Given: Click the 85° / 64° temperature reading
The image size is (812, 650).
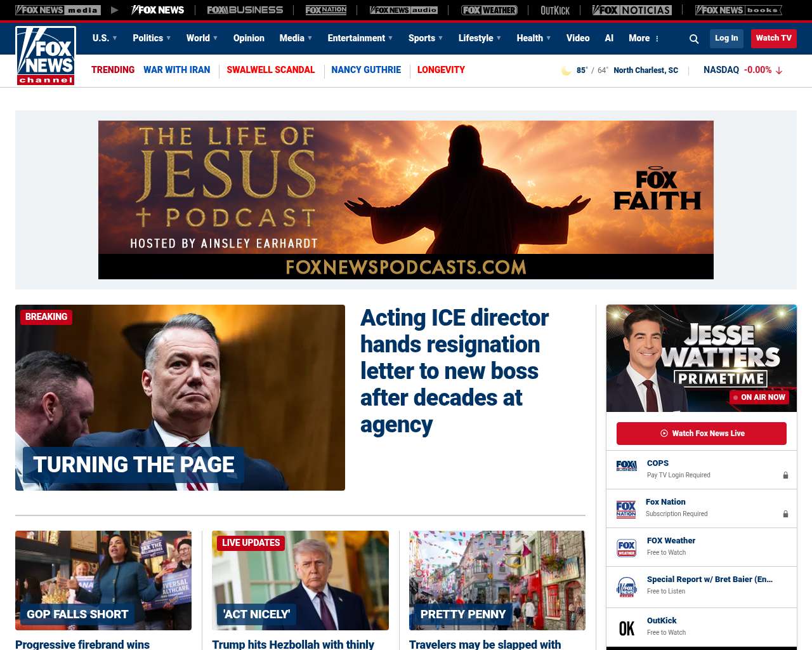Looking at the screenshot, I should [592, 70].
